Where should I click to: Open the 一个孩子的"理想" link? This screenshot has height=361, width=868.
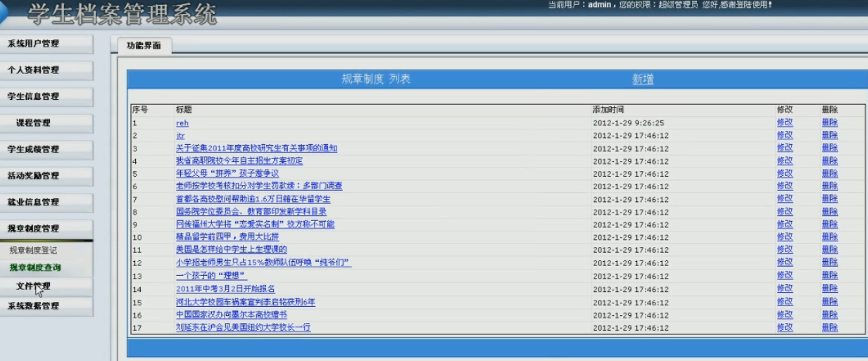(211, 276)
